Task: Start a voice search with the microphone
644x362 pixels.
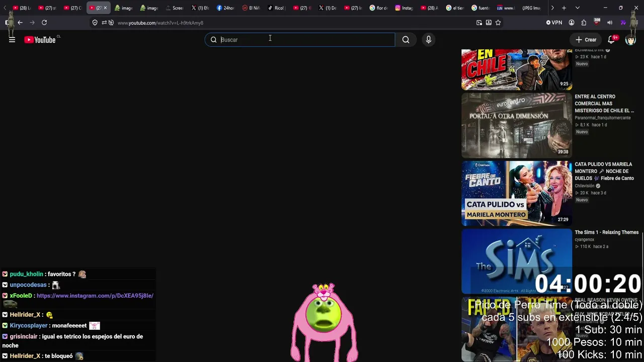Action: click(429, 40)
